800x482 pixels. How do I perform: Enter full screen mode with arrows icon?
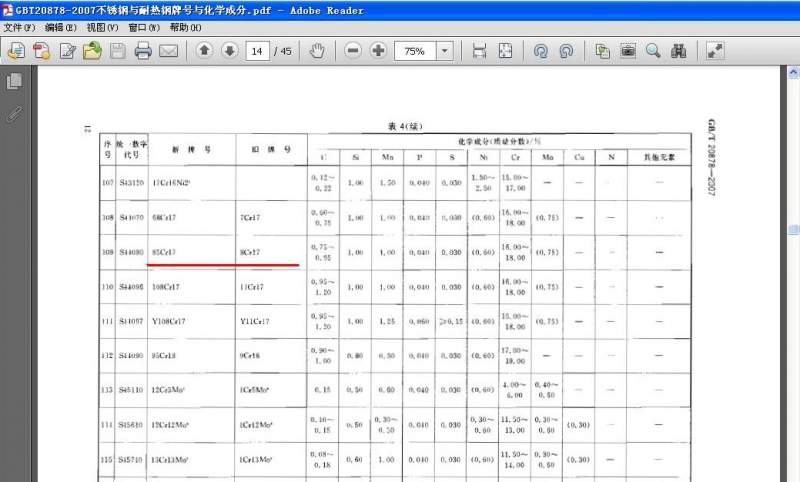[715, 50]
